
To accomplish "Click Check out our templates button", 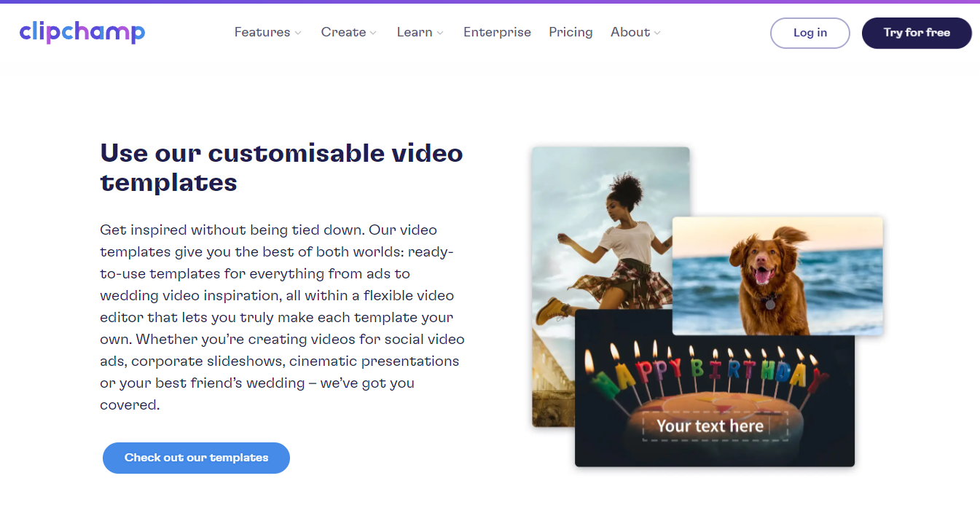I will 196,458.
